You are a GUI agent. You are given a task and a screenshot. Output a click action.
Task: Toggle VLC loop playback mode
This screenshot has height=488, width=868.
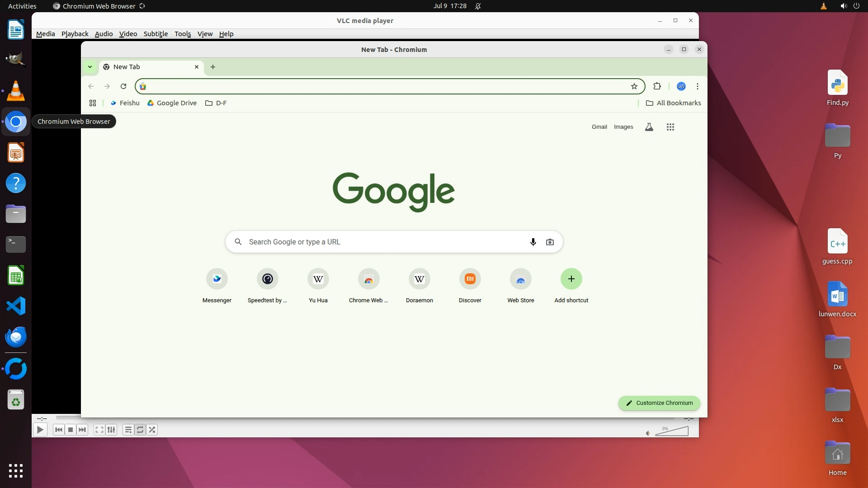[x=140, y=430]
